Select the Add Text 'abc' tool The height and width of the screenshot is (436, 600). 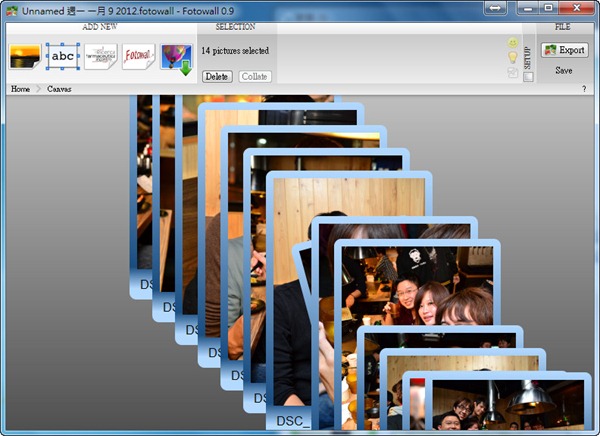click(x=63, y=57)
